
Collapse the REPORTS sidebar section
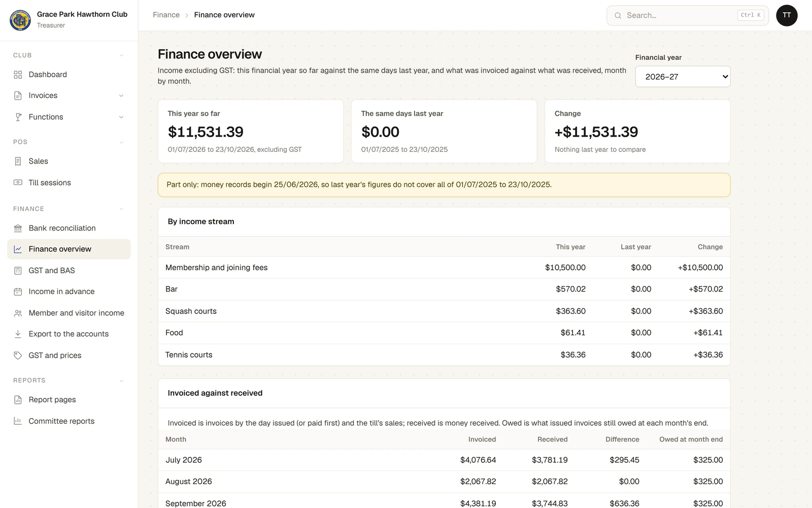121,380
